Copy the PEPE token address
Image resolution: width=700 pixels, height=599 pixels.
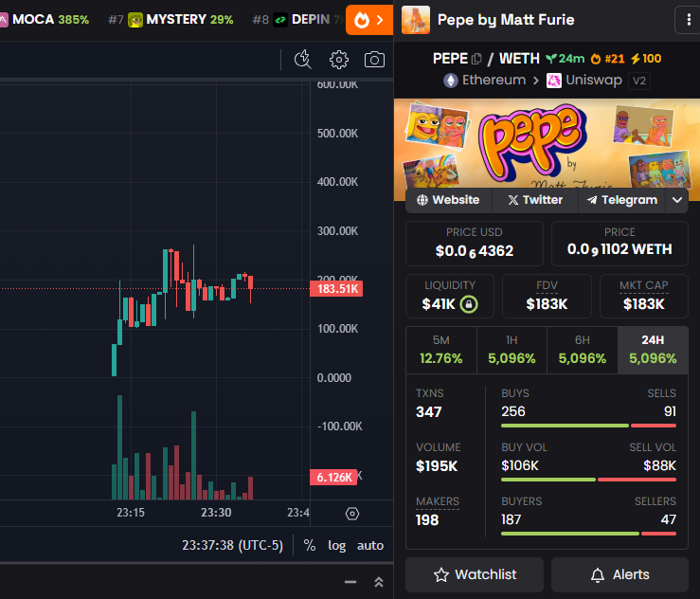click(476, 59)
